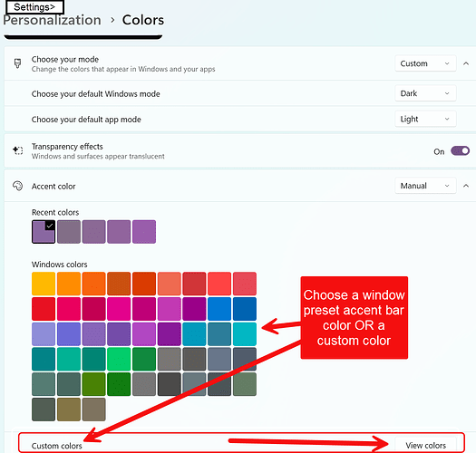This screenshot has width=476, height=453.
Task: Pick the dark teal swatch starting the fourth row
Action: 44,360
